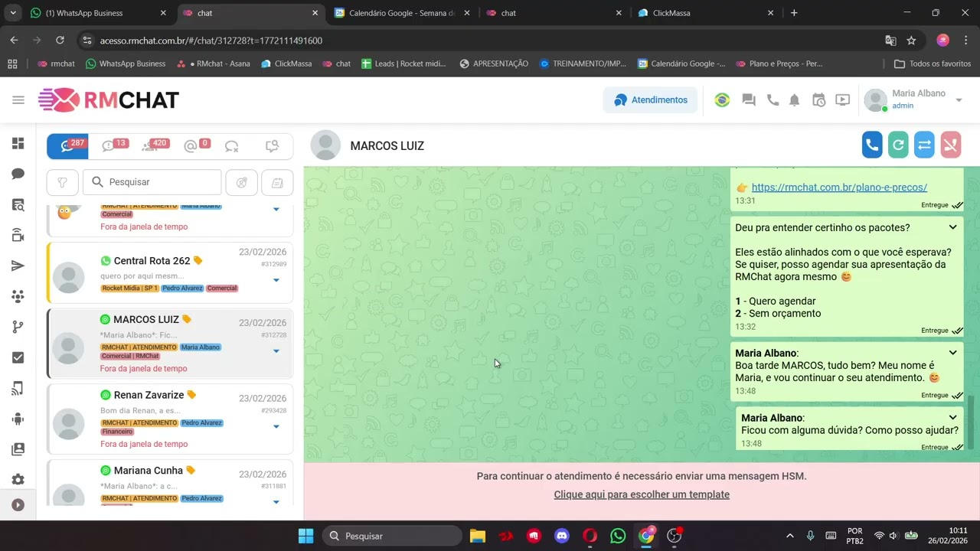
Task: Select the open chats tab with 287
Action: pyautogui.click(x=67, y=146)
